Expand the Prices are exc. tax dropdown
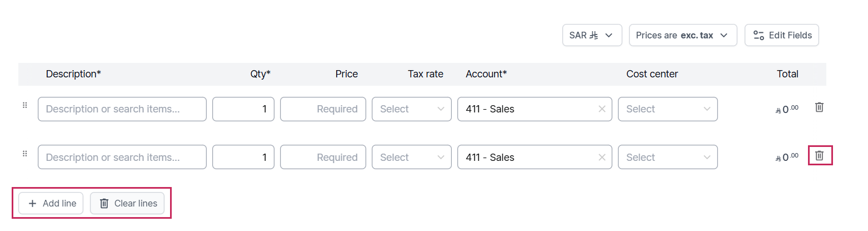Screen dimensions: 868x231 tap(683, 35)
